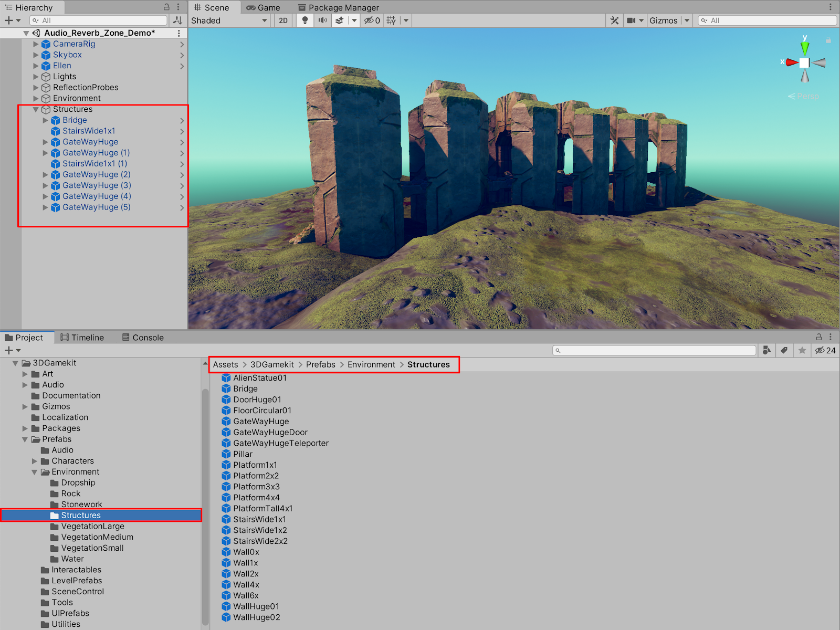Switch to the Game tab
840x630 pixels.
[263, 7]
